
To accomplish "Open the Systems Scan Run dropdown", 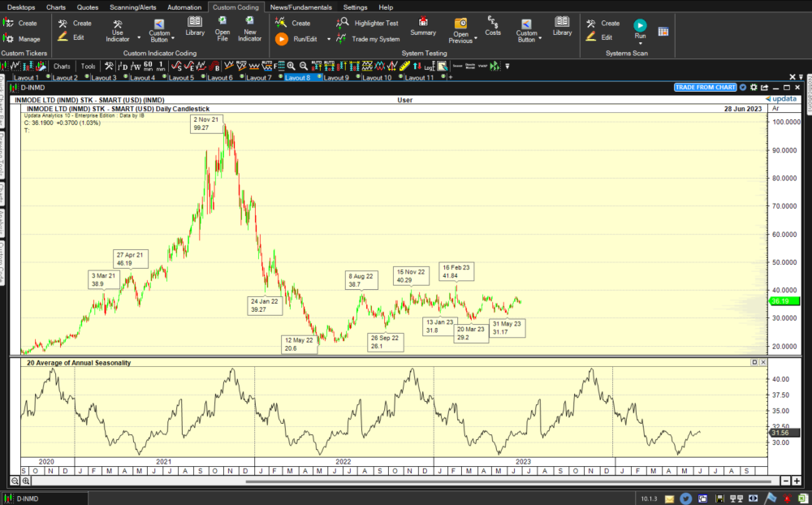I will (x=640, y=44).
